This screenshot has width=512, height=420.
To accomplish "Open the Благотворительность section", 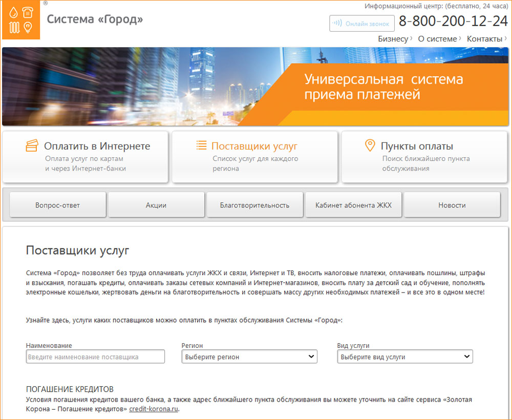I will click(x=254, y=205).
